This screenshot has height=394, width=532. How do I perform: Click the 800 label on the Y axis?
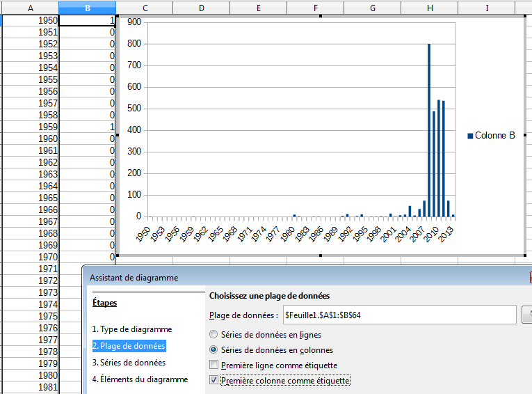[134, 43]
